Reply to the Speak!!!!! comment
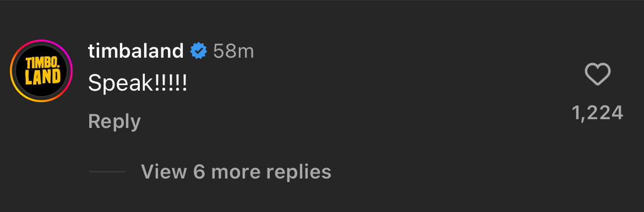 [114, 122]
